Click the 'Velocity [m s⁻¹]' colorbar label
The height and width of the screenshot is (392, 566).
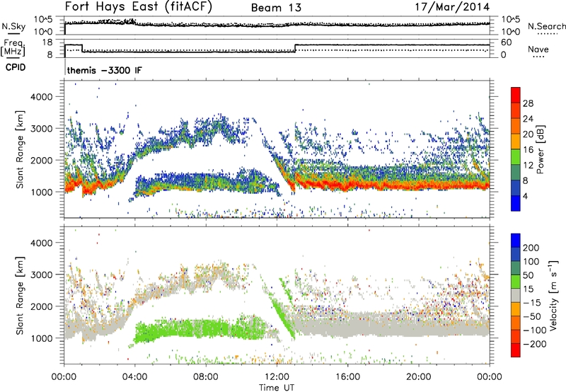click(x=553, y=295)
